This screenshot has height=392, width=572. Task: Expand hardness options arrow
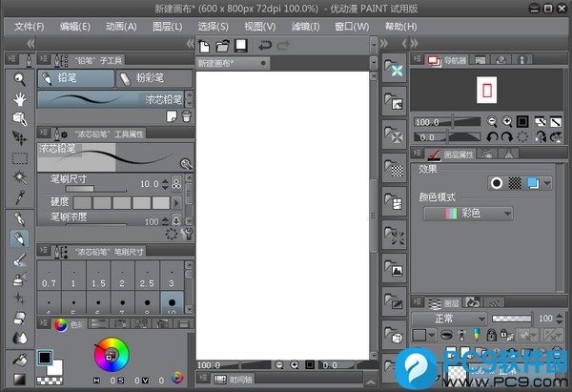(x=176, y=202)
